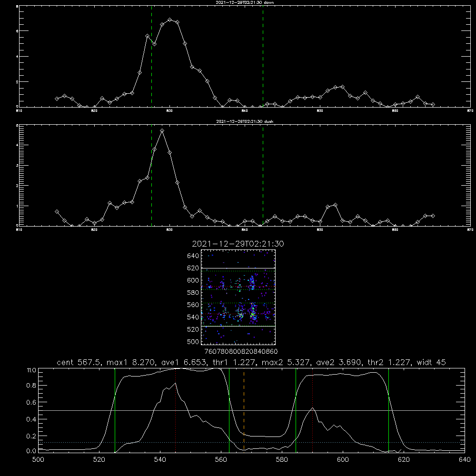Click the green boundary line near 615
This screenshot has height=476, width=476.
click(388, 410)
